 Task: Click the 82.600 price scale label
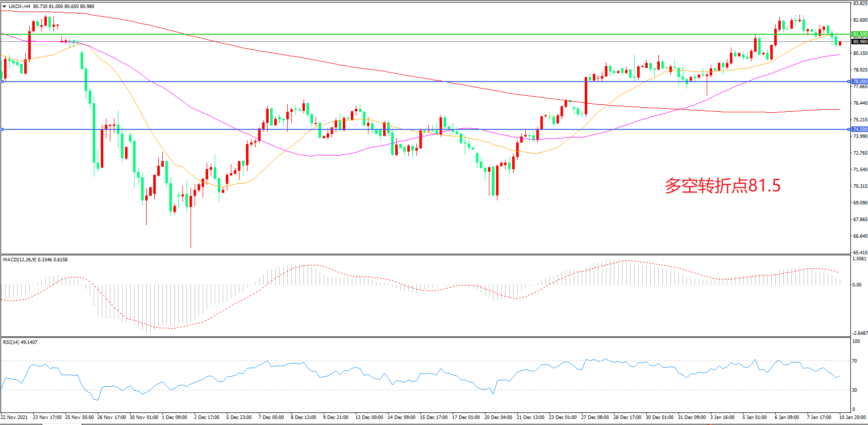pyautogui.click(x=859, y=20)
